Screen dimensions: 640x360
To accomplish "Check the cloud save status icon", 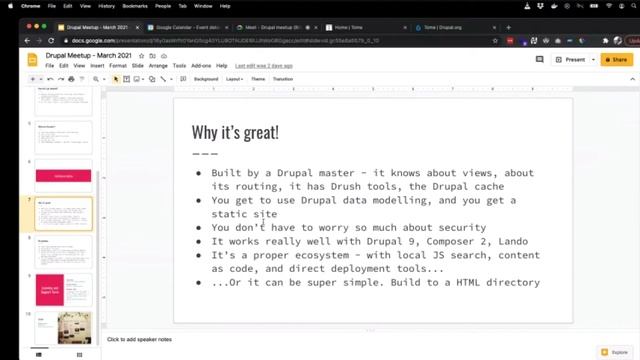I will tap(164, 56).
